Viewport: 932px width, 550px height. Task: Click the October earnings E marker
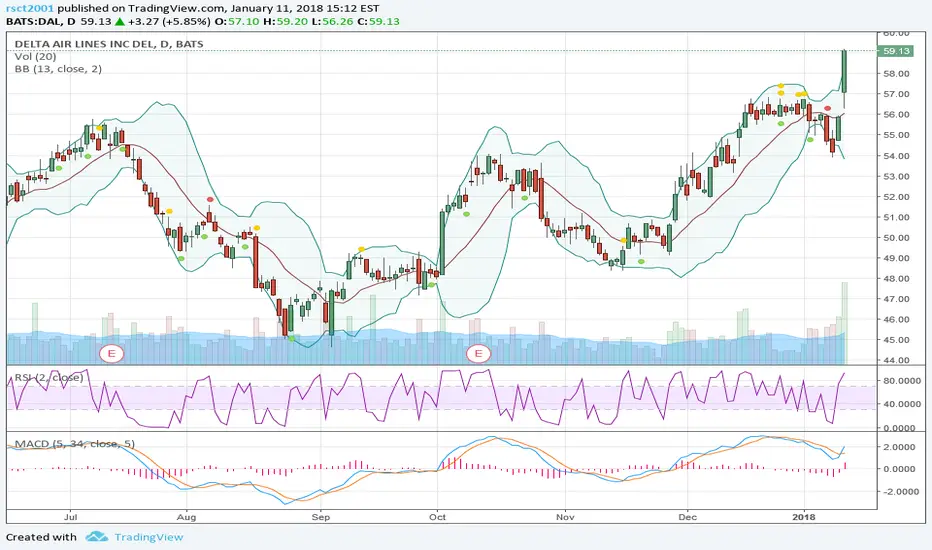478,354
